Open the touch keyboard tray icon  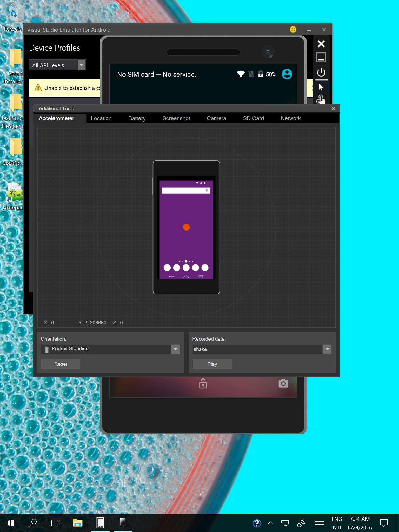tap(319, 523)
